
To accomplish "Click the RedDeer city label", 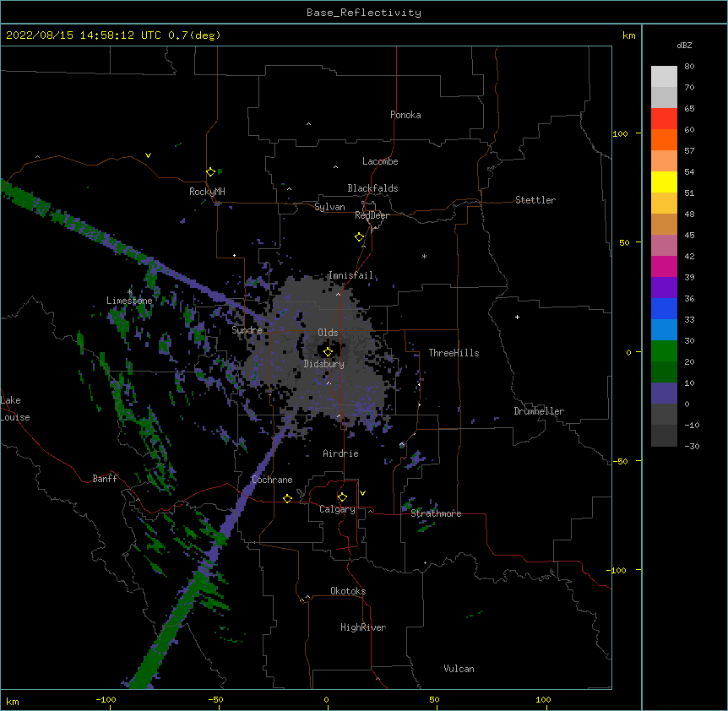I will 372,215.
